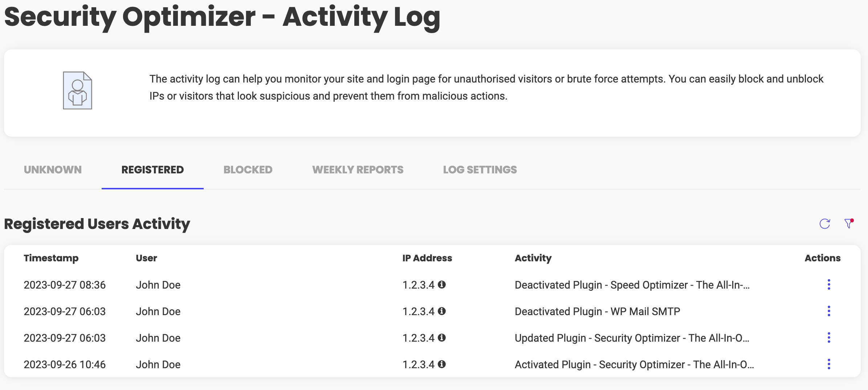The width and height of the screenshot is (868, 390).
Task: Click the User column header
Action: coord(146,258)
